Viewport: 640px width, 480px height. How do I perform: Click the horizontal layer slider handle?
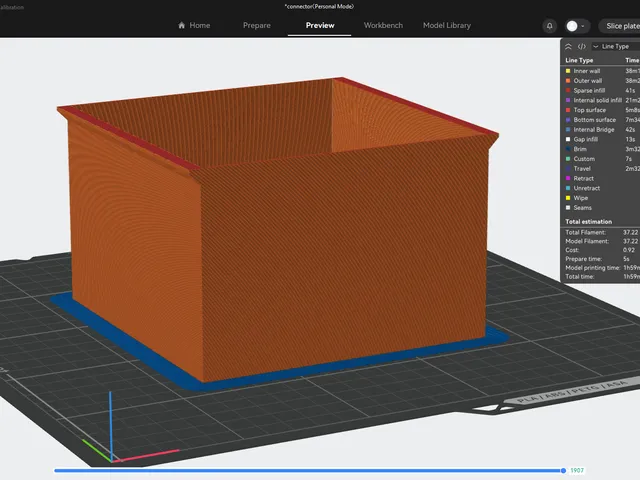pos(563,471)
